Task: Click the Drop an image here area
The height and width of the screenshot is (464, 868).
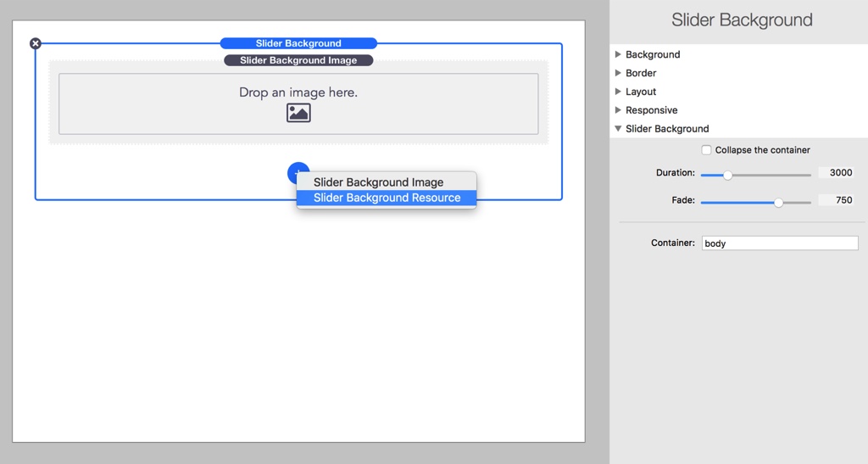Action: (x=298, y=92)
